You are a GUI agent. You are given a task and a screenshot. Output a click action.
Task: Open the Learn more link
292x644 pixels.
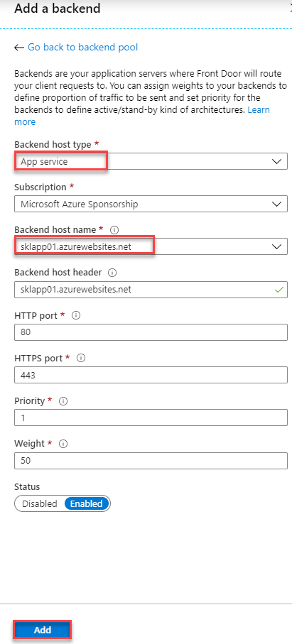pos(141,116)
